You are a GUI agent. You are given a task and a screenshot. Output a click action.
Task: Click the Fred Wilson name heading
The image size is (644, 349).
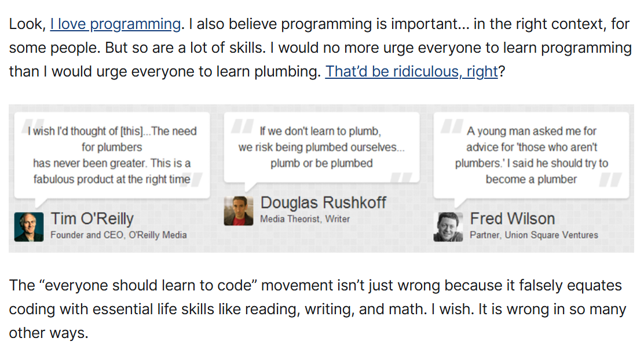click(512, 219)
